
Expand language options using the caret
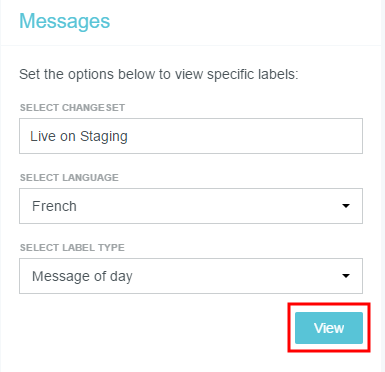point(346,206)
